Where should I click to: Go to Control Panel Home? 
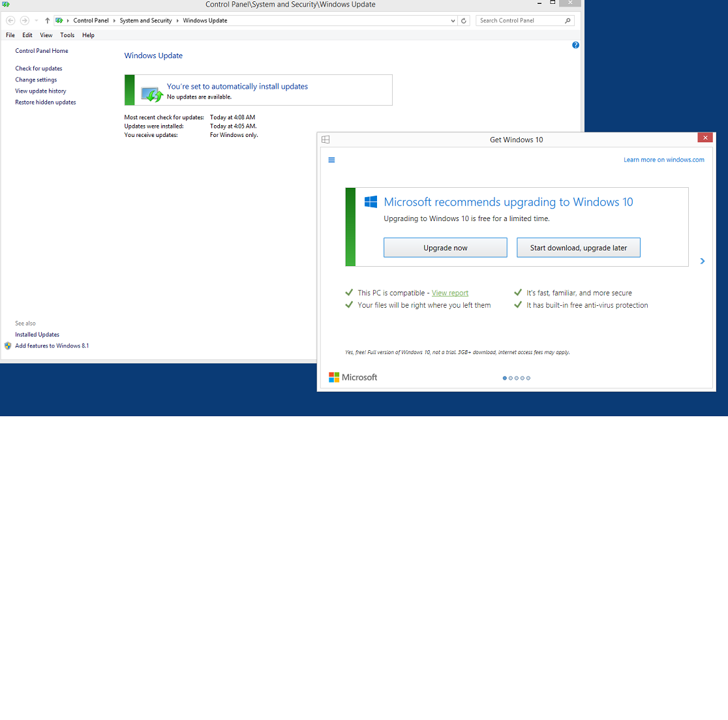click(42, 51)
